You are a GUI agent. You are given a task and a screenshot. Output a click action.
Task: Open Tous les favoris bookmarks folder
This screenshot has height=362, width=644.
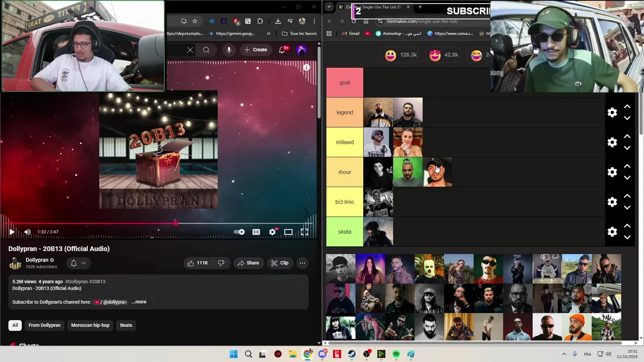[x=299, y=34]
